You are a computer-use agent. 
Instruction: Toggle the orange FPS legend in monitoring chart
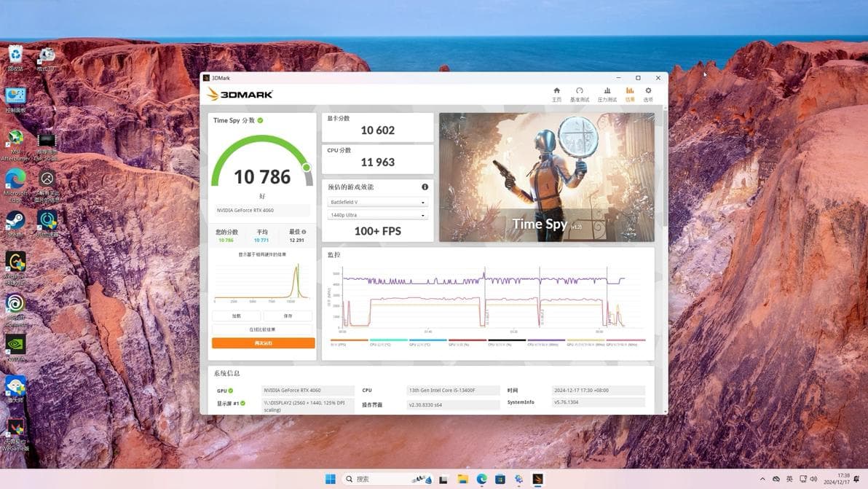tap(349, 342)
